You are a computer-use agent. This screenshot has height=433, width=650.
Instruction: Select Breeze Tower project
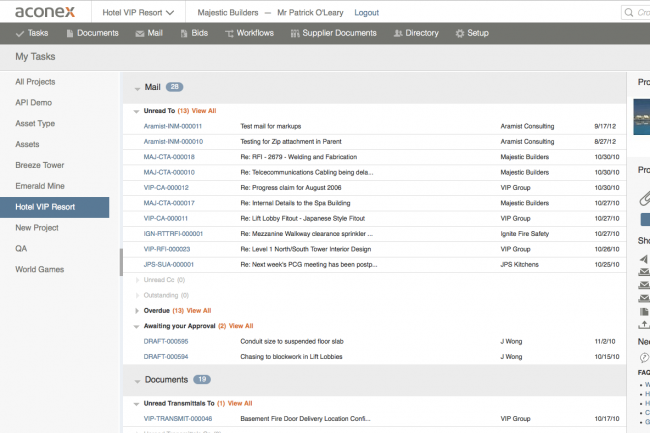point(40,165)
